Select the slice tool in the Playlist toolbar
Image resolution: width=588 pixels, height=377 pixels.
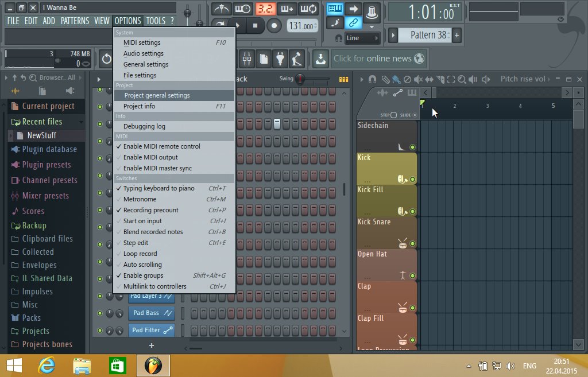[x=441, y=79]
